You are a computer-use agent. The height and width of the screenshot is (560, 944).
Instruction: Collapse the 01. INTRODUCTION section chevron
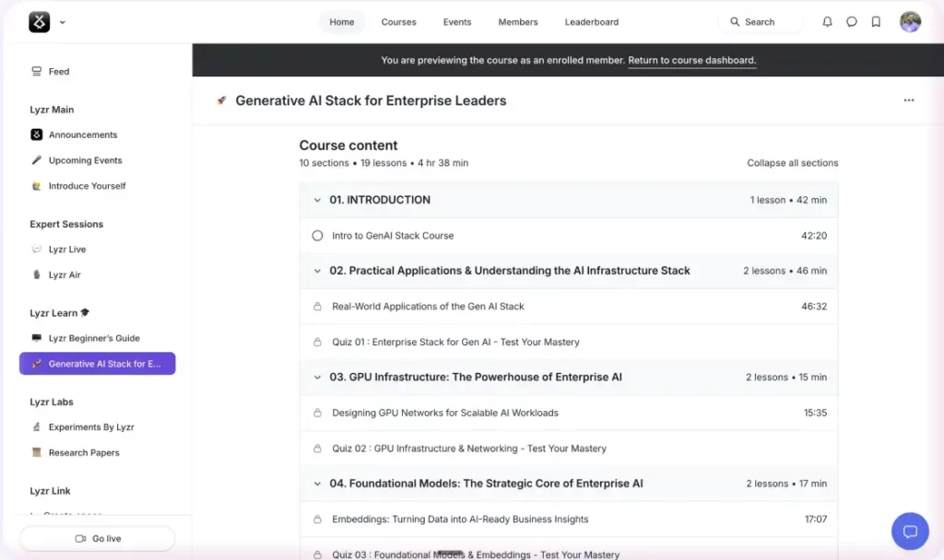point(317,200)
